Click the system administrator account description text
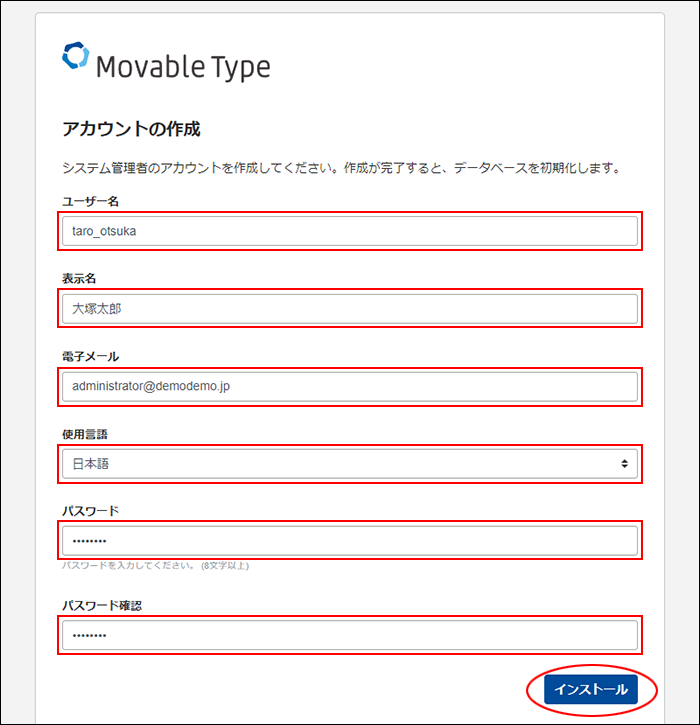700x725 pixels. (342, 167)
